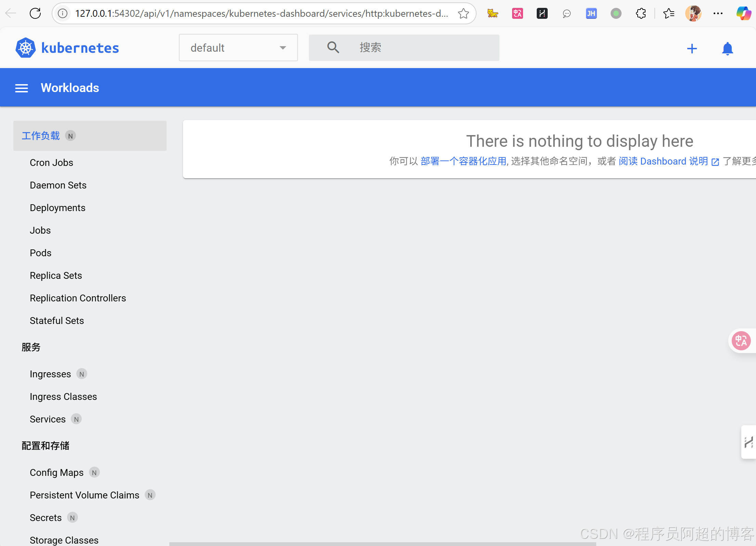Select the 工作负载 workloads item
756x546 pixels.
pyautogui.click(x=41, y=136)
